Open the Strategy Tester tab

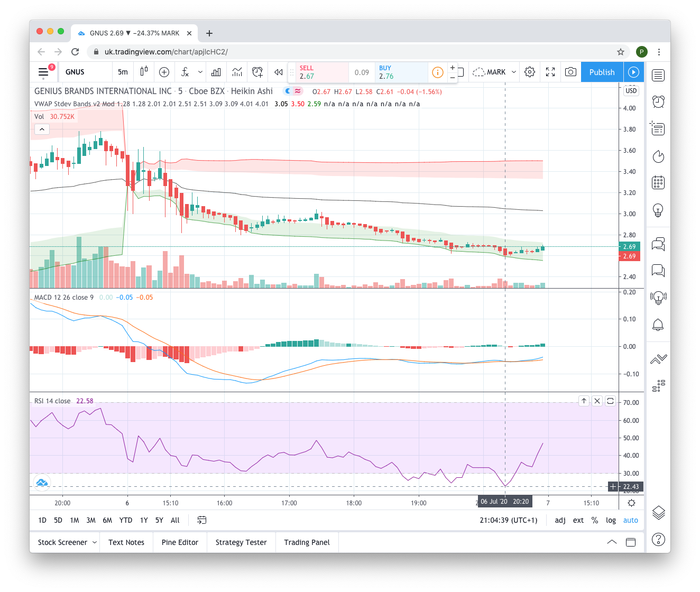(x=241, y=542)
